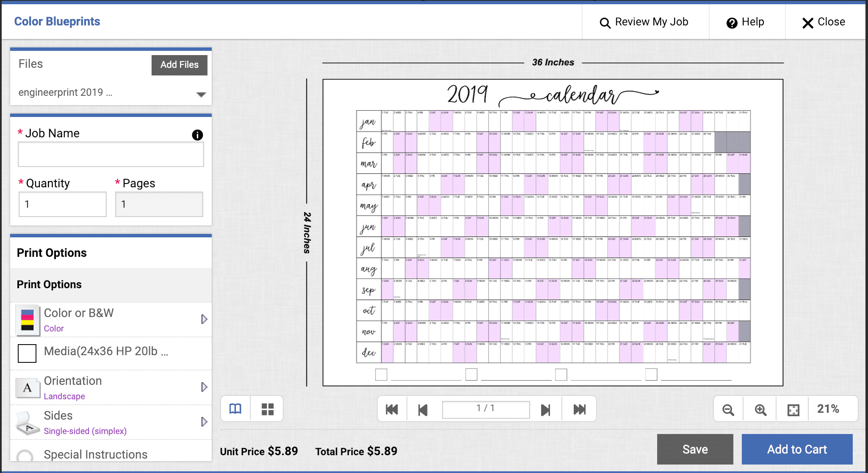Image resolution: width=868 pixels, height=473 pixels.
Task: Click inside the Job Name field
Action: pyautogui.click(x=111, y=154)
